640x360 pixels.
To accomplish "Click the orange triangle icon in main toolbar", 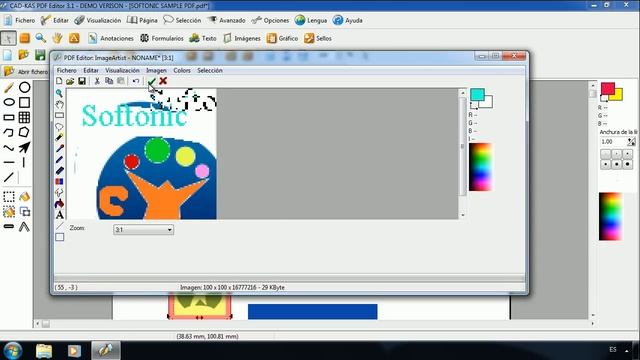I will pos(74,38).
